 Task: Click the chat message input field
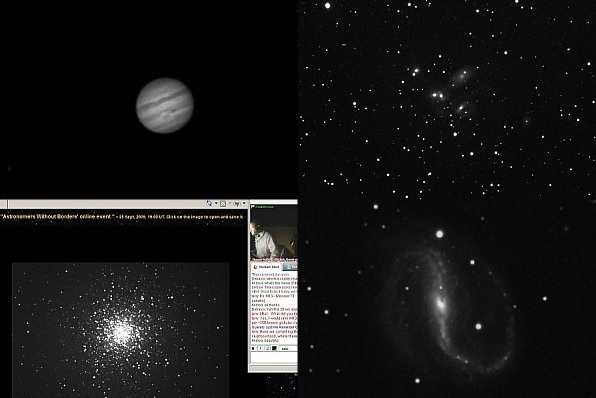(x=274, y=357)
